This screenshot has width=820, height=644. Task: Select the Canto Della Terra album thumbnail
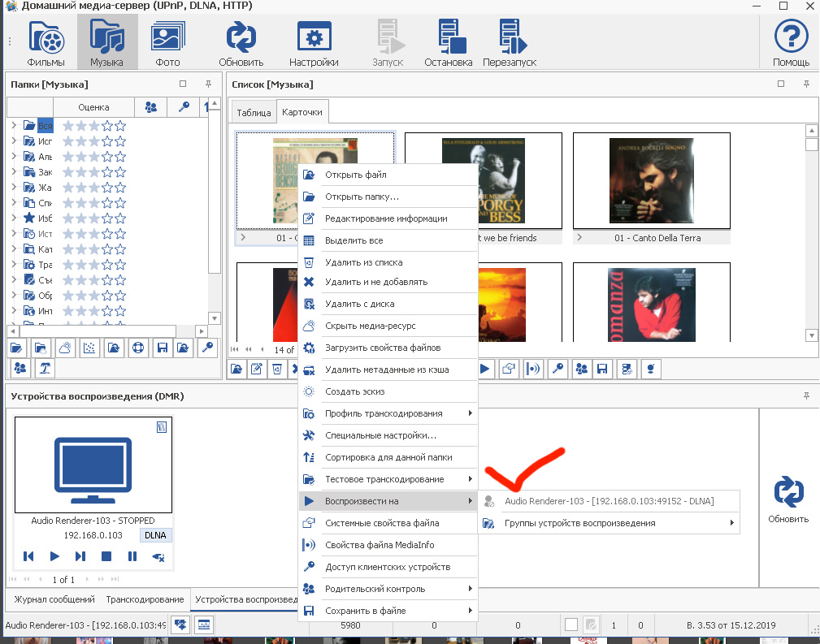(x=652, y=181)
